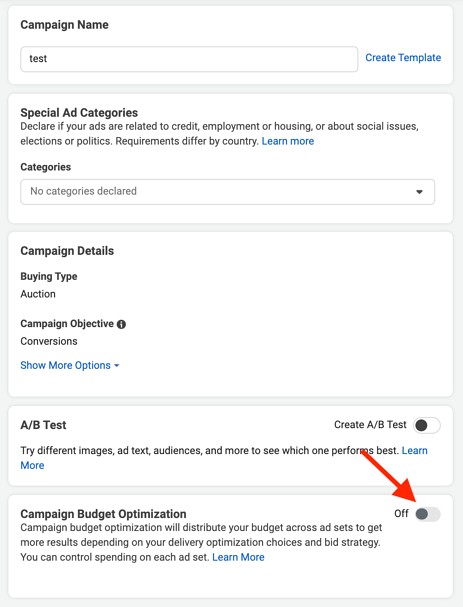Click the "Special Ad Categories" heading
Screen dimensions: 463x607
(79, 113)
